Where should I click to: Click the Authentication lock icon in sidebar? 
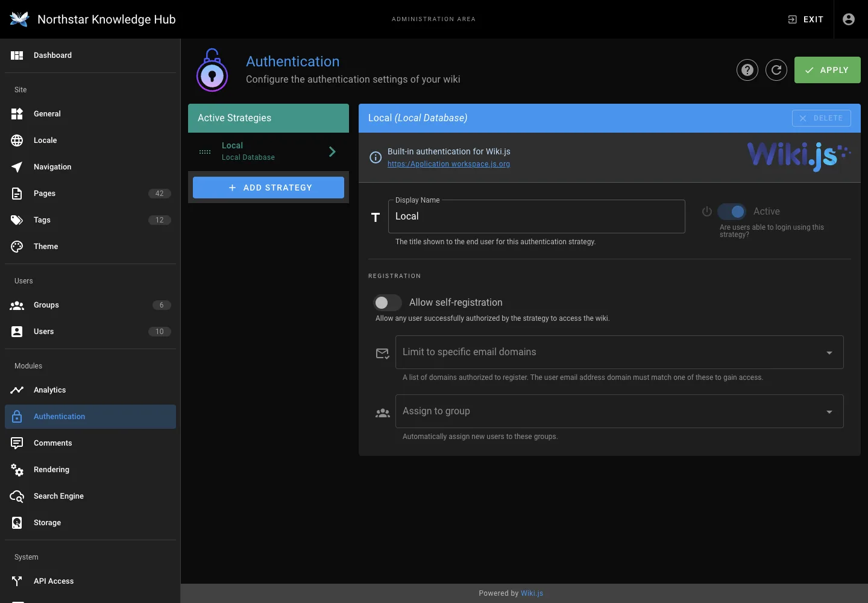coord(17,417)
